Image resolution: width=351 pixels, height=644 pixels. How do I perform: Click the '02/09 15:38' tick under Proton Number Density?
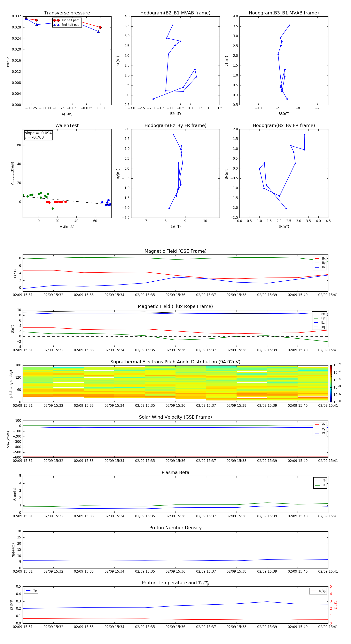point(236,571)
